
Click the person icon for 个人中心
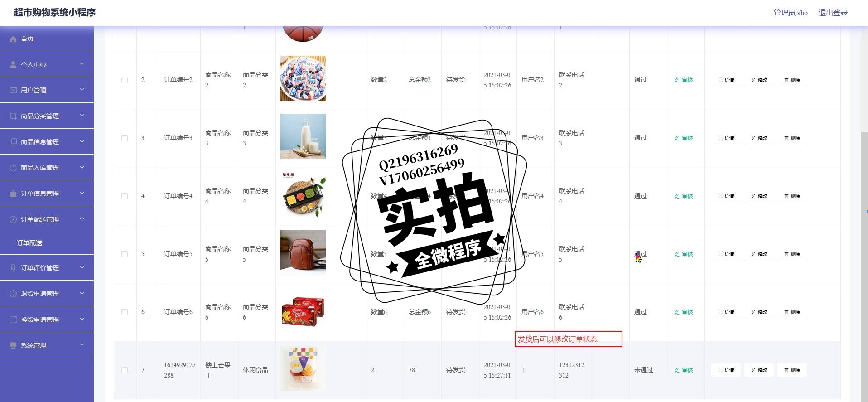pyautogui.click(x=13, y=64)
